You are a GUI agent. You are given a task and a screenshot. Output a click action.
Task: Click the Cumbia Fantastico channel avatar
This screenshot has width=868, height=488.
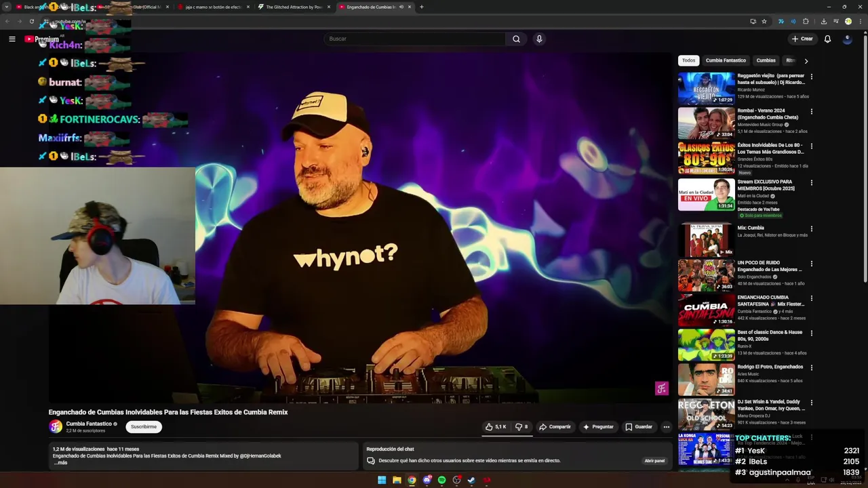[x=55, y=426]
